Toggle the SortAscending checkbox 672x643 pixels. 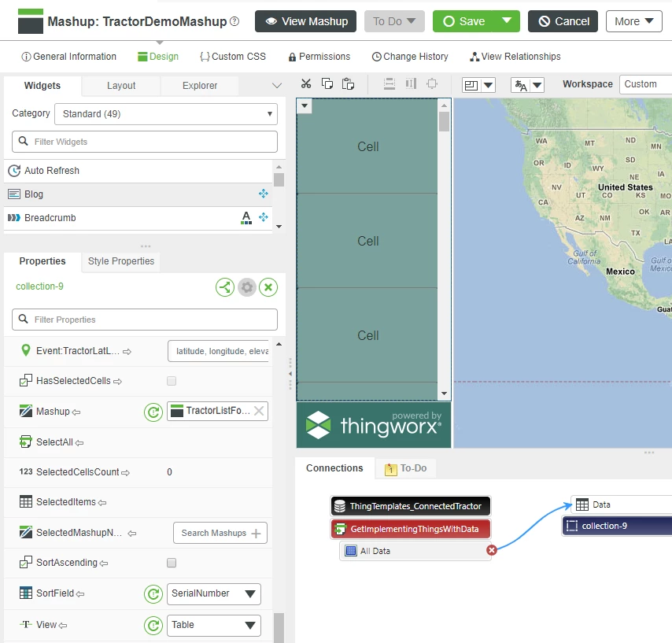tap(172, 563)
